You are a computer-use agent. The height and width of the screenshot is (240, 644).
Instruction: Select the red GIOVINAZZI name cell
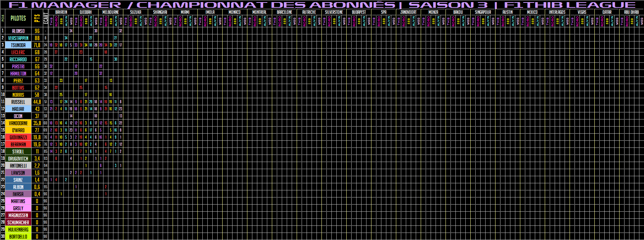pos(18,138)
